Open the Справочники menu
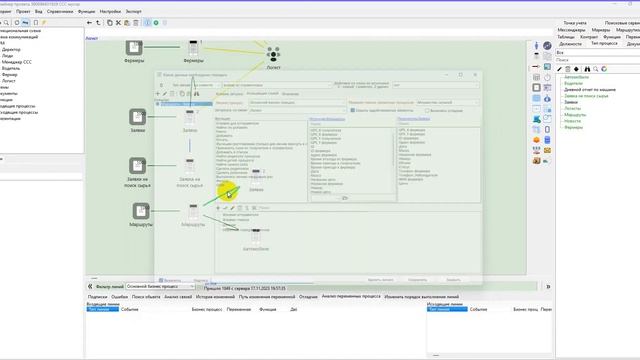Screen dimensions: 640x360 [60, 11]
